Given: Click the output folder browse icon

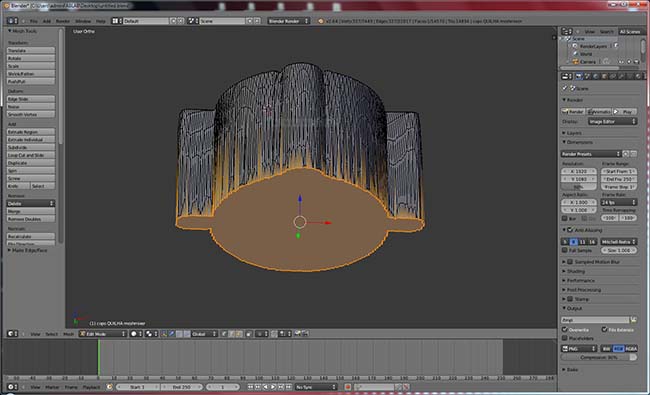Looking at the screenshot, I should coord(634,320).
